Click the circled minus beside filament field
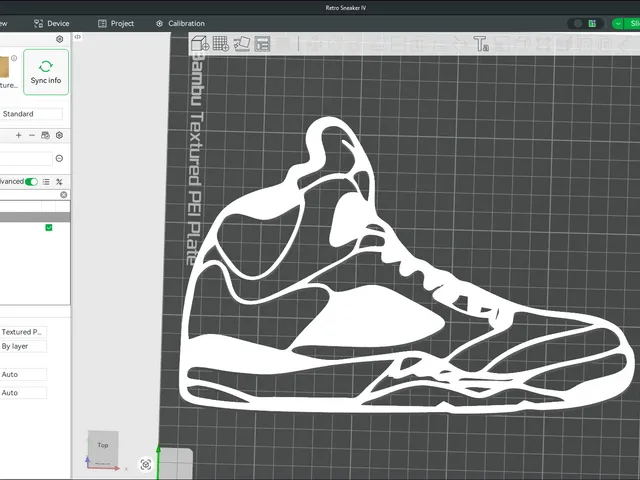 pyautogui.click(x=59, y=158)
